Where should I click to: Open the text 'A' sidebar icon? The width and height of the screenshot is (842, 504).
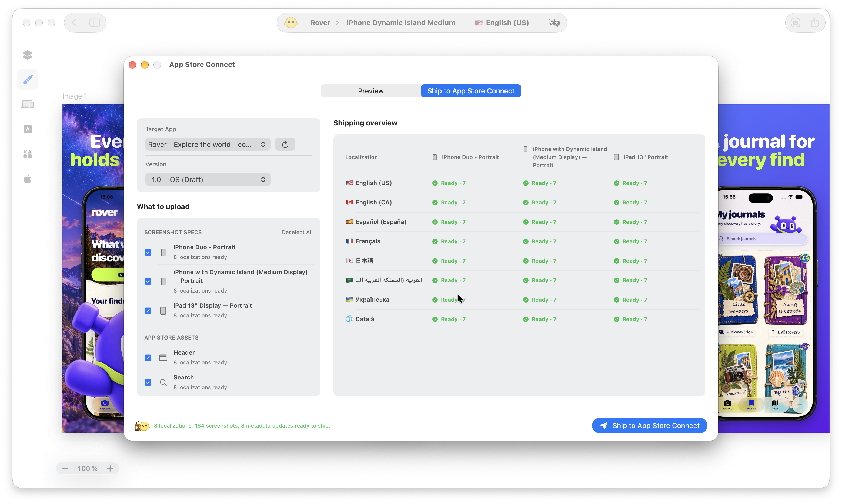(28, 129)
